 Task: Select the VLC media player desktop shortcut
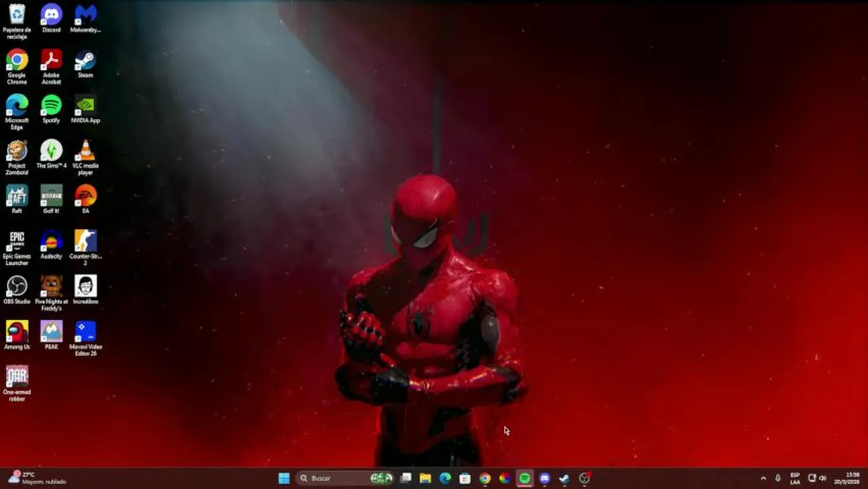[x=85, y=158]
